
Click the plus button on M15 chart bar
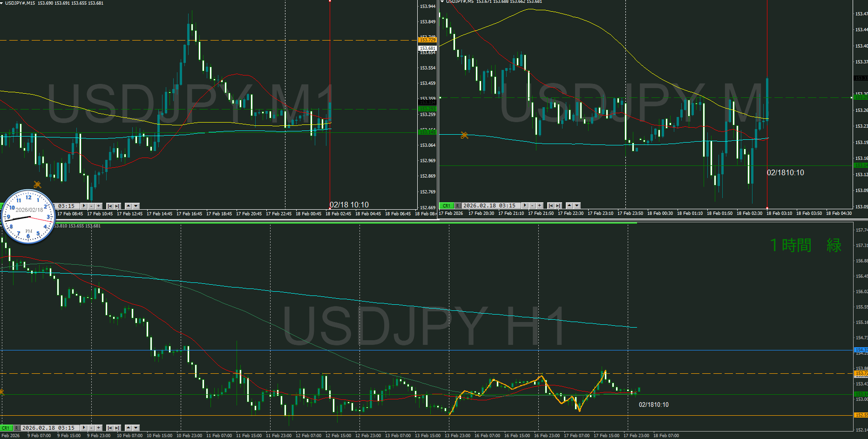99,206
